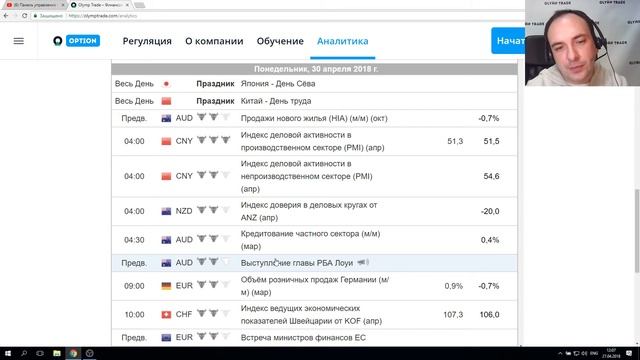Open event Индекс деловой активности в производственном секторе
The height and width of the screenshot is (360, 640).
pos(312,141)
